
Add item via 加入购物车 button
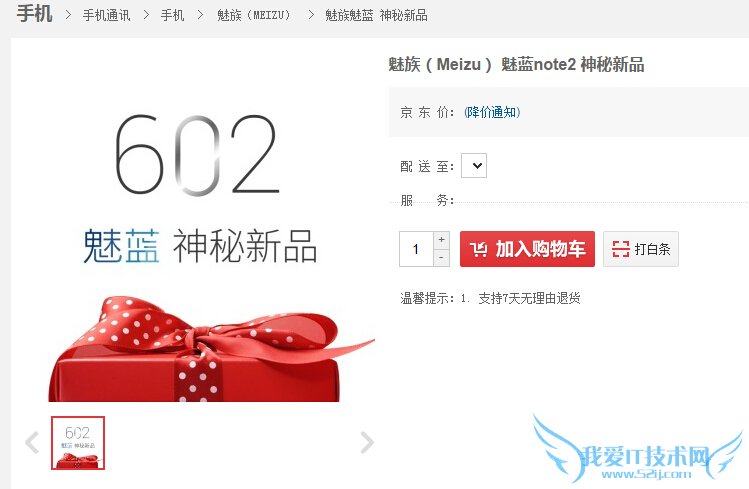click(527, 249)
